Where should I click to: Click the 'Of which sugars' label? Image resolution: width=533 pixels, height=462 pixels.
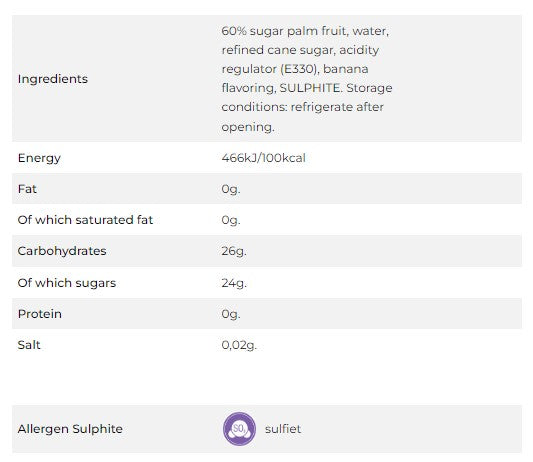(x=67, y=283)
